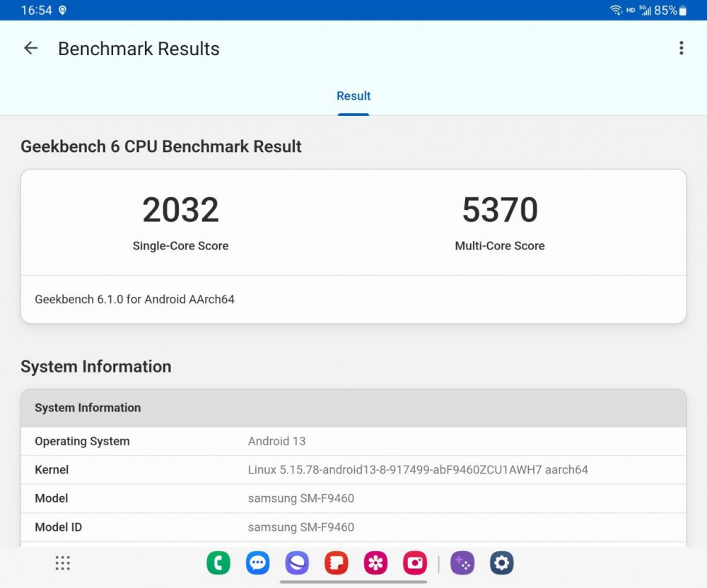Image resolution: width=707 pixels, height=588 pixels.
Task: Tap the Multi-Core Score label
Action: coord(500,245)
